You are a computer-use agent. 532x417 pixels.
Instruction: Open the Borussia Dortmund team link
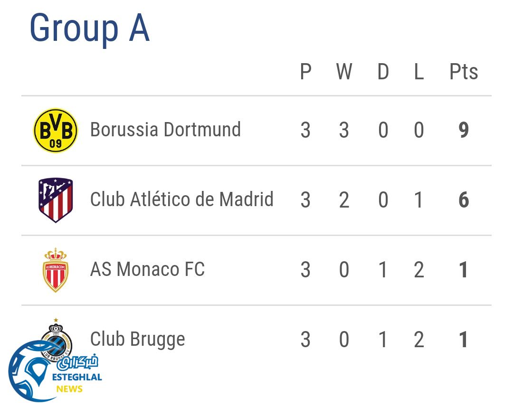(x=165, y=130)
